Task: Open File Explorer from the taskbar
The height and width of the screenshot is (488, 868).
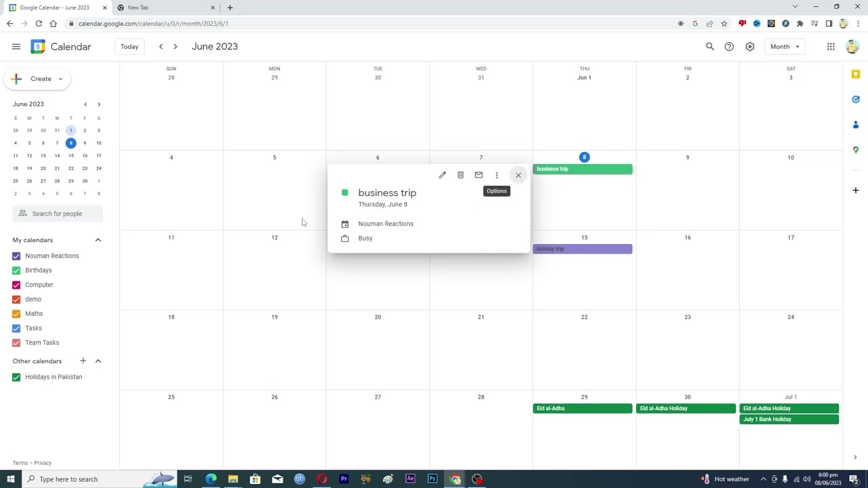Action: pyautogui.click(x=233, y=479)
